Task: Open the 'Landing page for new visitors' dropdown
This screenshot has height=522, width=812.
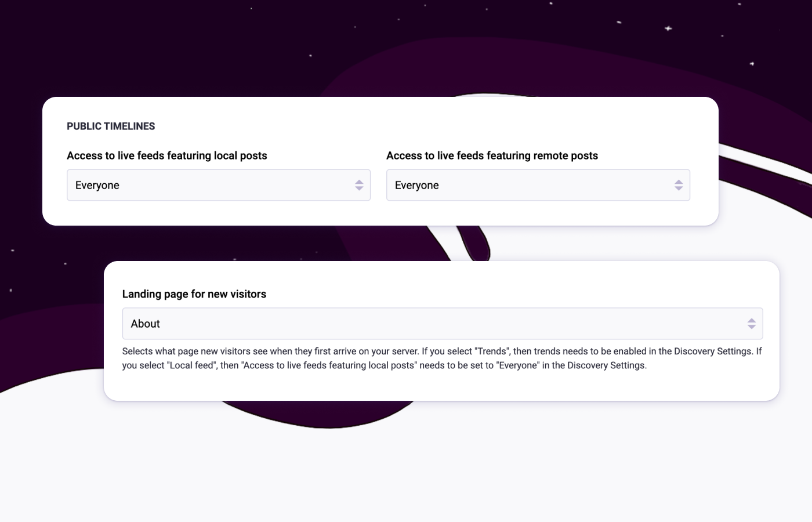Action: click(x=443, y=323)
